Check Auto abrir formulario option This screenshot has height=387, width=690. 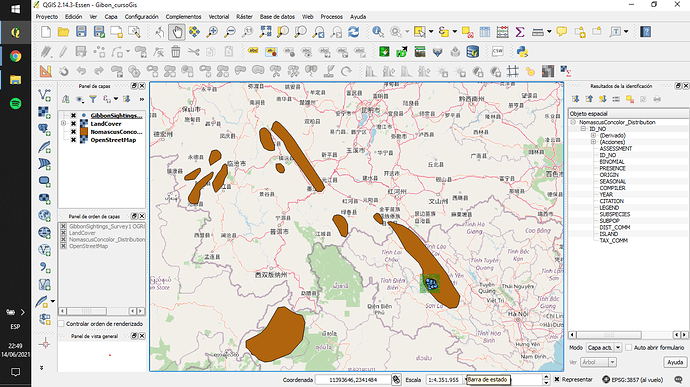628,347
